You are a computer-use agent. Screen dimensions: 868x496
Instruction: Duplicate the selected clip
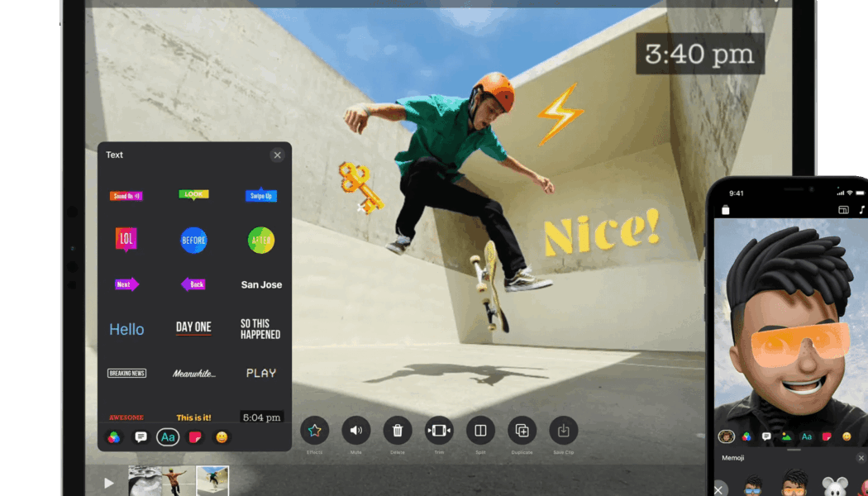(x=522, y=431)
